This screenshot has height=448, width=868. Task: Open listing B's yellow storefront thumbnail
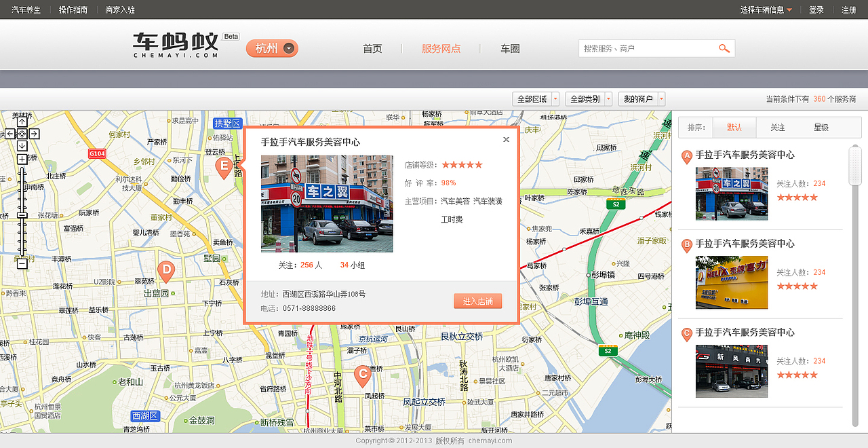(732, 282)
